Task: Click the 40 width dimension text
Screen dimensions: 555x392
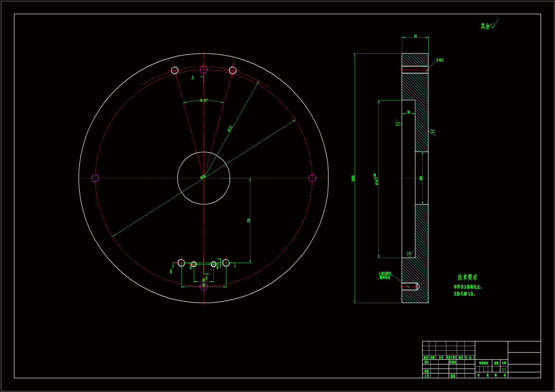Action: [x=415, y=36]
